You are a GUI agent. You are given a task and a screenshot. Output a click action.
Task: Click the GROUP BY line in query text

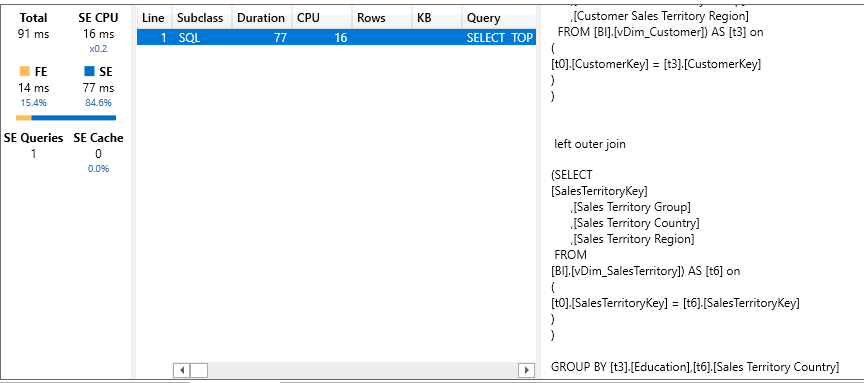coord(695,366)
